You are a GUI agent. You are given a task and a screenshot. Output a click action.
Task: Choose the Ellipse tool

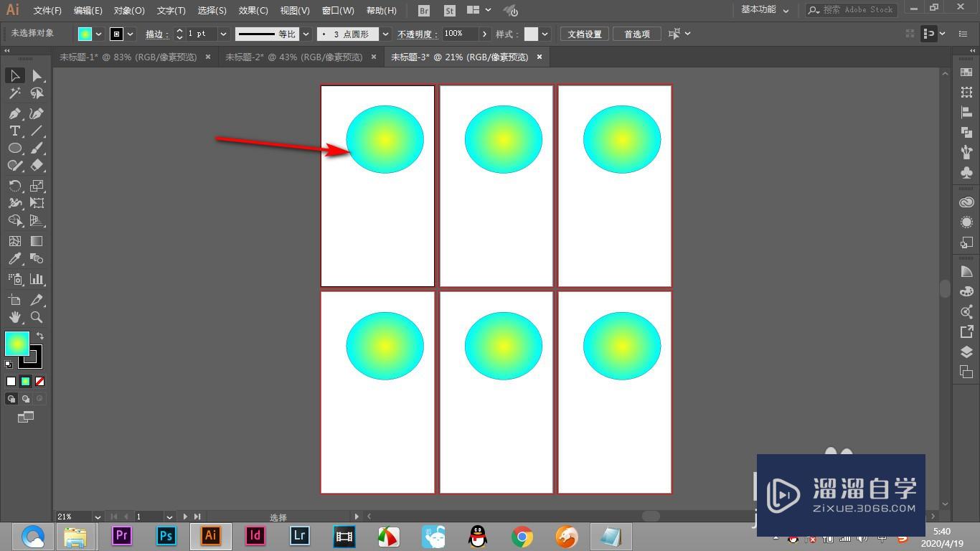(15, 148)
